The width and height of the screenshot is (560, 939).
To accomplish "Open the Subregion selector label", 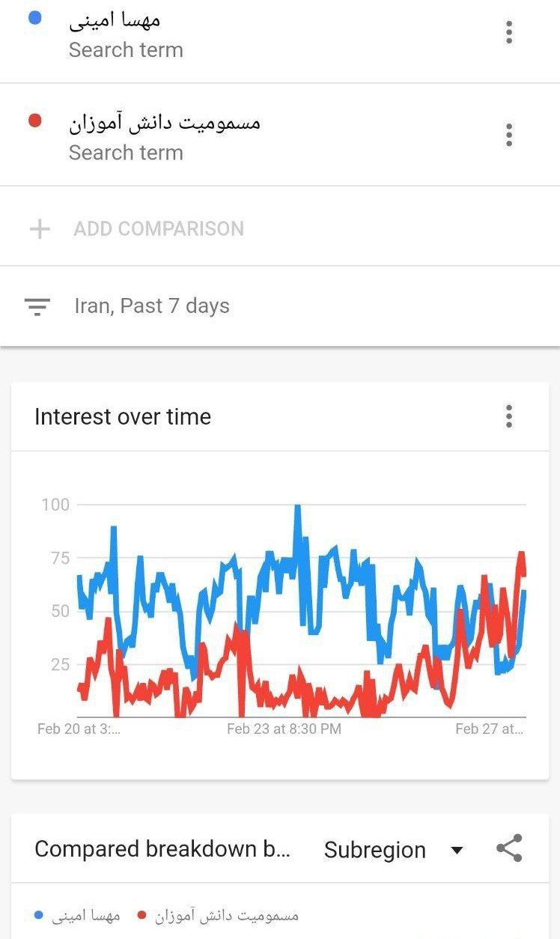I will (375, 850).
